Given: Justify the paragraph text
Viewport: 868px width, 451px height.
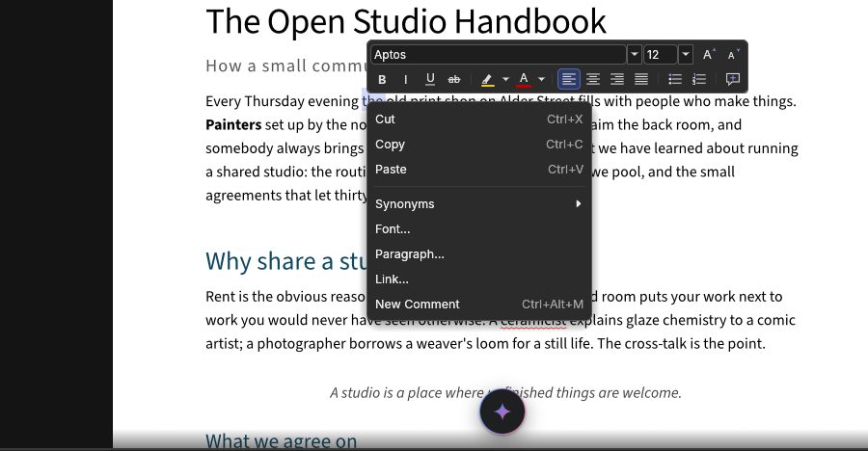Looking at the screenshot, I should (x=641, y=80).
